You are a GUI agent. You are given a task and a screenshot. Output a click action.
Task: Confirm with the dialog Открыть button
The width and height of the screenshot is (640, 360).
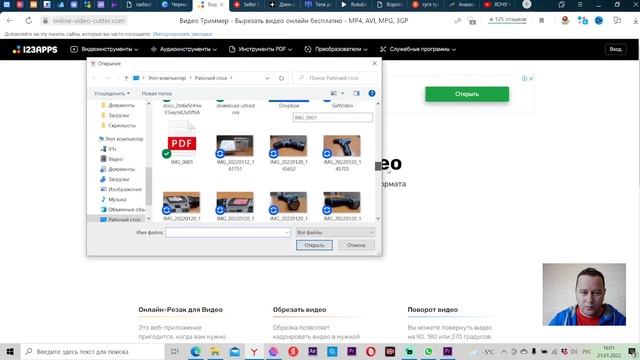[314, 245]
